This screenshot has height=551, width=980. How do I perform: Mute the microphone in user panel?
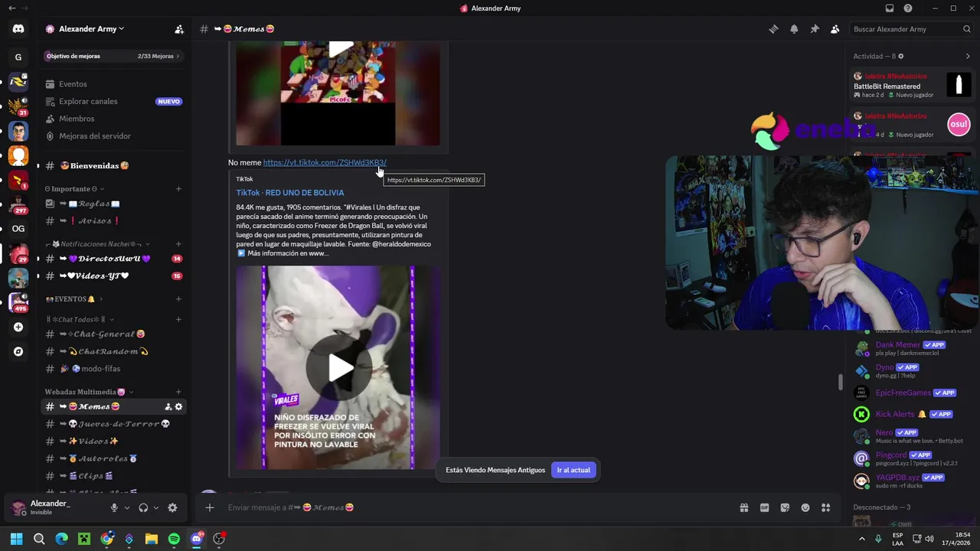(x=114, y=507)
